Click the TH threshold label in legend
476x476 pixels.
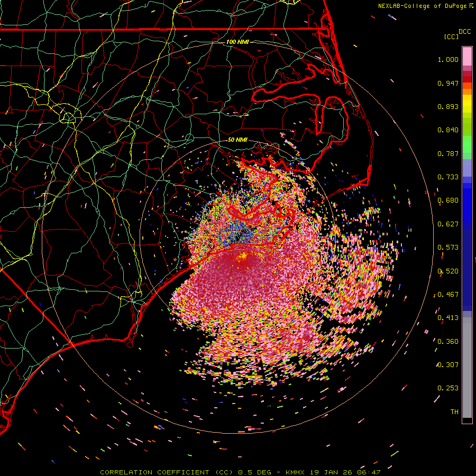[x=454, y=412]
